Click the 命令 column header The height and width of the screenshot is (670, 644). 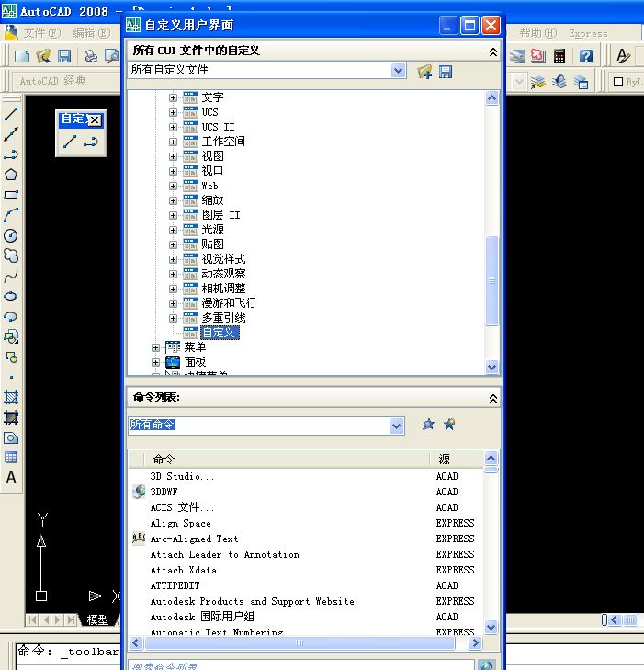(x=287, y=459)
